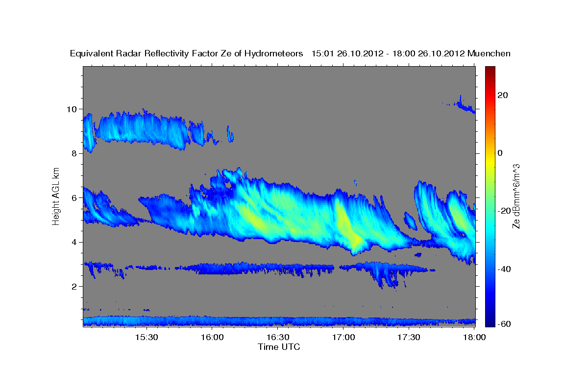Click the location label 'Muenchen' in the title
This screenshot has width=588, height=392.
pyautogui.click(x=489, y=53)
